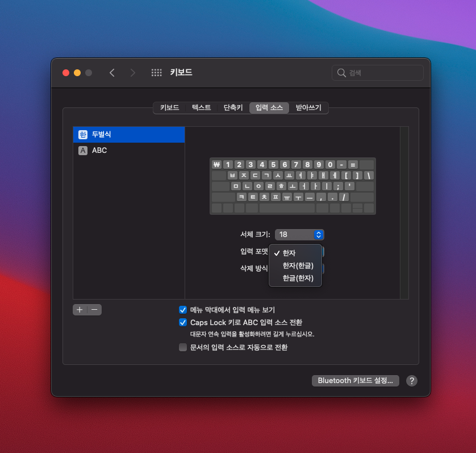This screenshot has height=453, width=476.
Task: Switch to the 텍스트 tab
Action: (x=201, y=108)
